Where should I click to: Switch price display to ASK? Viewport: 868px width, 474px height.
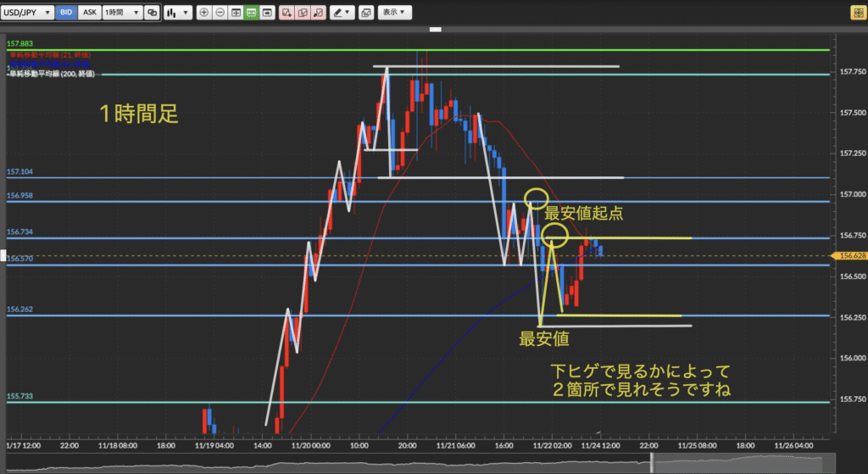[x=89, y=14]
